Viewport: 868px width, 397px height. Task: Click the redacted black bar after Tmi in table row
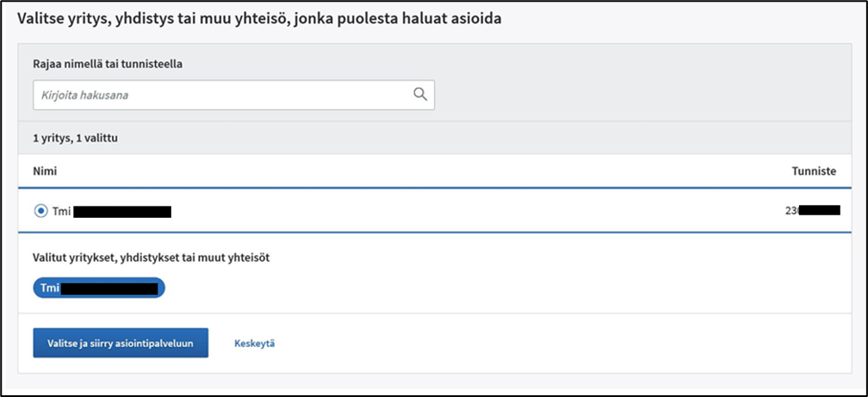point(121,212)
